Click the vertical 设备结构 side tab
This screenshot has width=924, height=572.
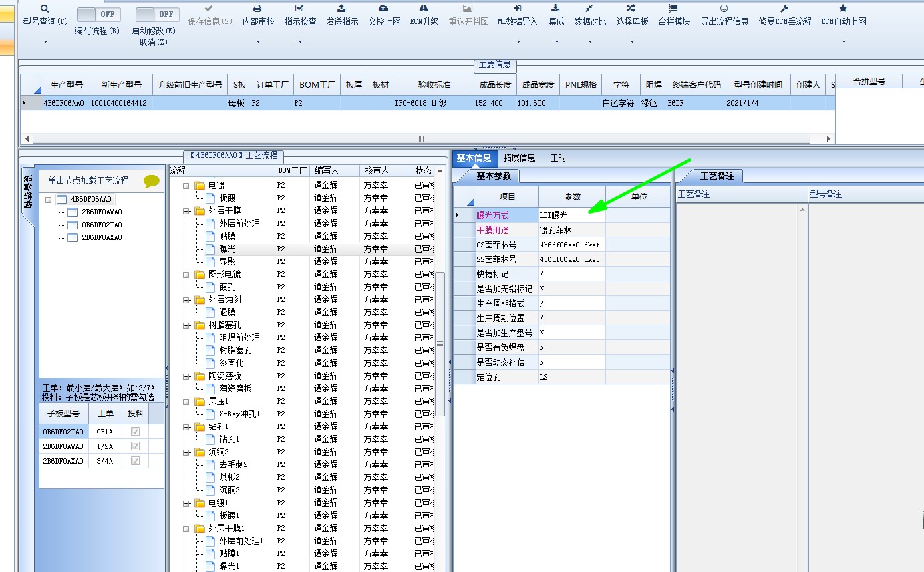coord(27,192)
